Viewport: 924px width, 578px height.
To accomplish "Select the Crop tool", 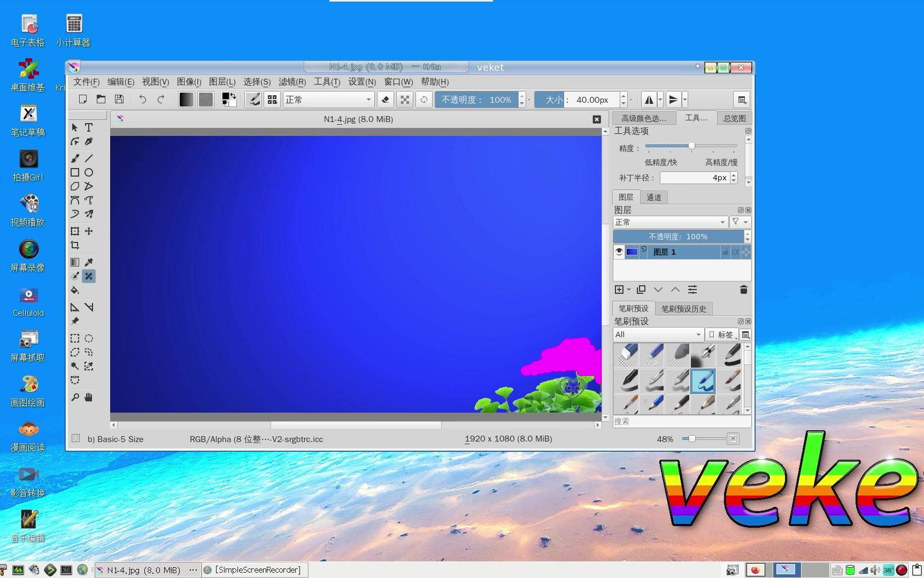I will pos(75,245).
